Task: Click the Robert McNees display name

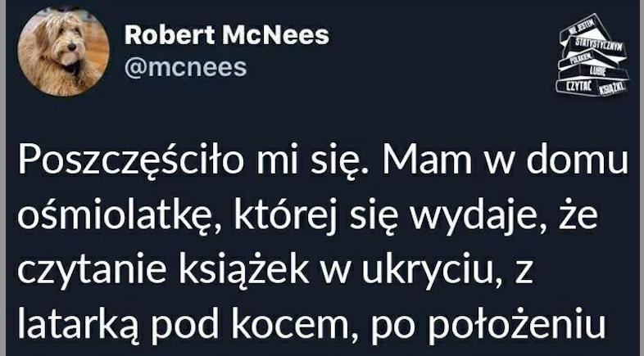Action: [x=227, y=35]
